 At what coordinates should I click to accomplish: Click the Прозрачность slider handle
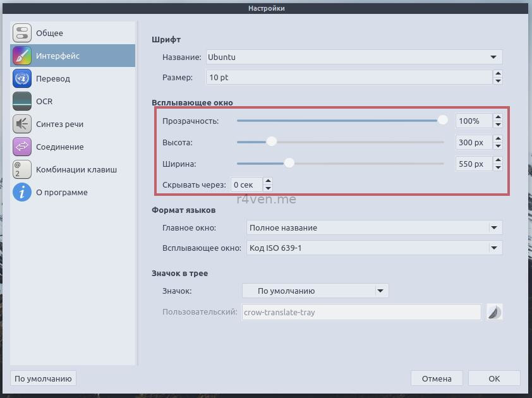click(x=443, y=120)
